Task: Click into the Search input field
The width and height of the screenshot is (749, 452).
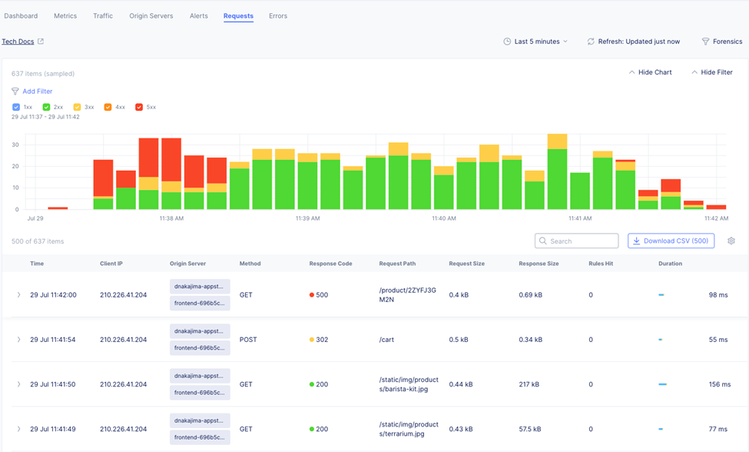Action: (582, 241)
